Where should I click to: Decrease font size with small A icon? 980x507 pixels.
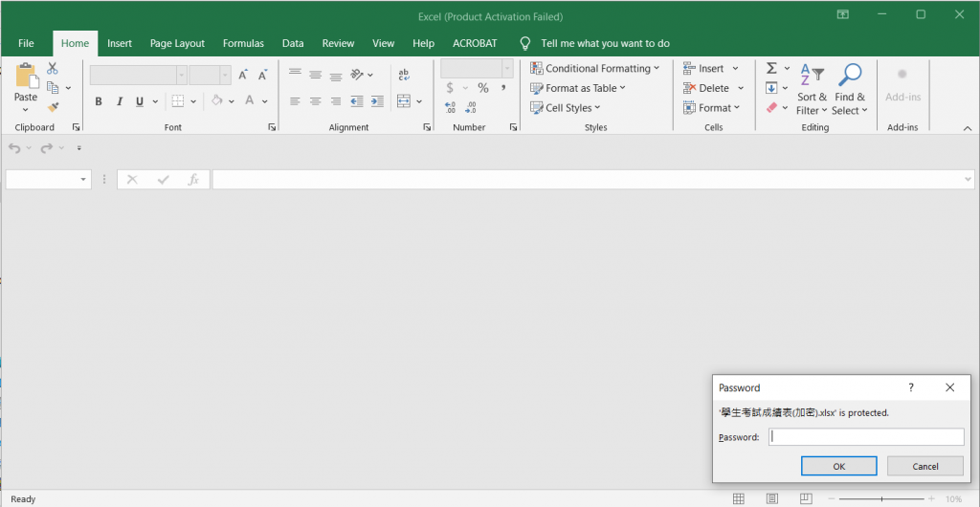point(263,75)
